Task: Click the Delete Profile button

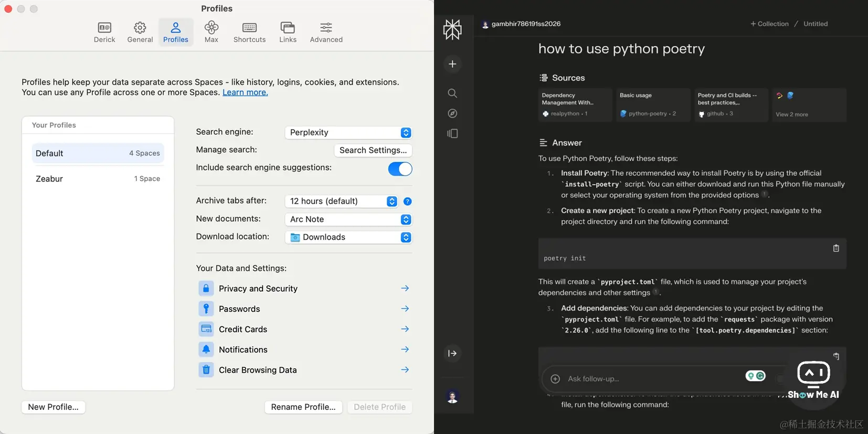Action: 380,407
